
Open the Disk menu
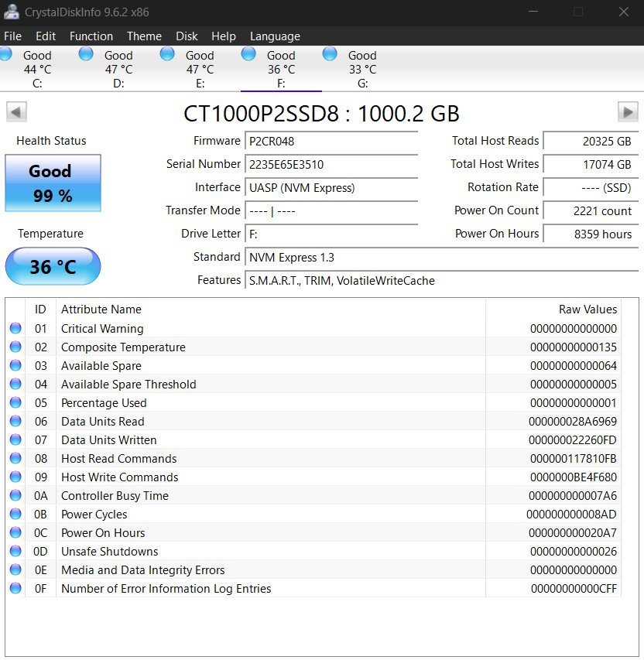coord(187,36)
